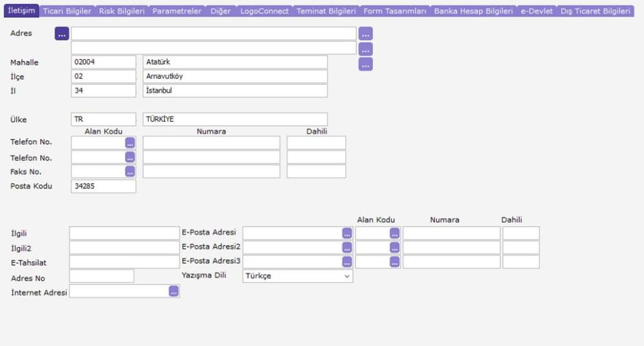Open area code lookup for Faks No.
Screen dimensions: 644x346
pos(130,171)
